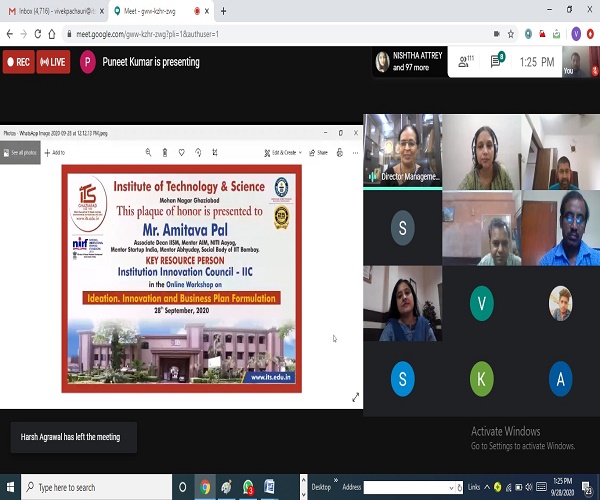Open the browser home page
This screenshot has height=500, width=600.
52,34
